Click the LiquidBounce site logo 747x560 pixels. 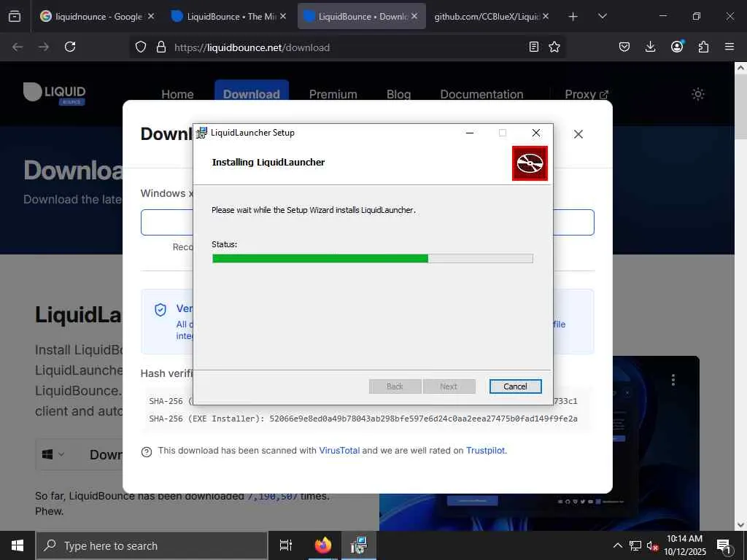click(x=54, y=93)
